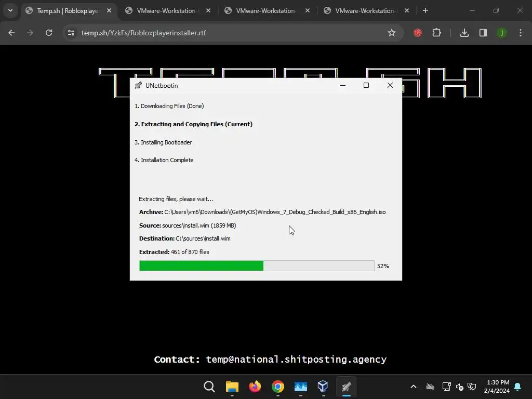Click 'Extracted: 461 of 870 files'
This screenshot has width=532, height=399.
(x=174, y=252)
